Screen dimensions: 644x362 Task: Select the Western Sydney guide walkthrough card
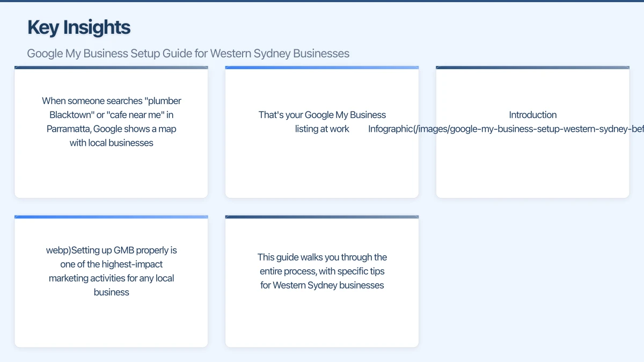point(322,281)
